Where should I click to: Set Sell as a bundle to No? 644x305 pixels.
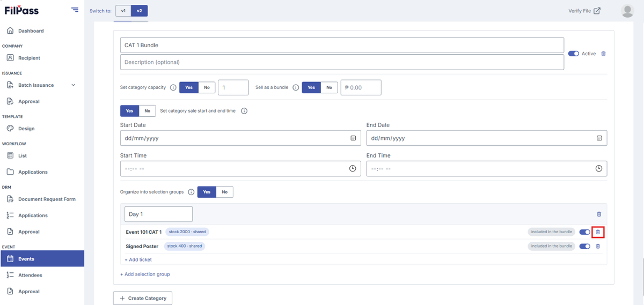pos(329,87)
